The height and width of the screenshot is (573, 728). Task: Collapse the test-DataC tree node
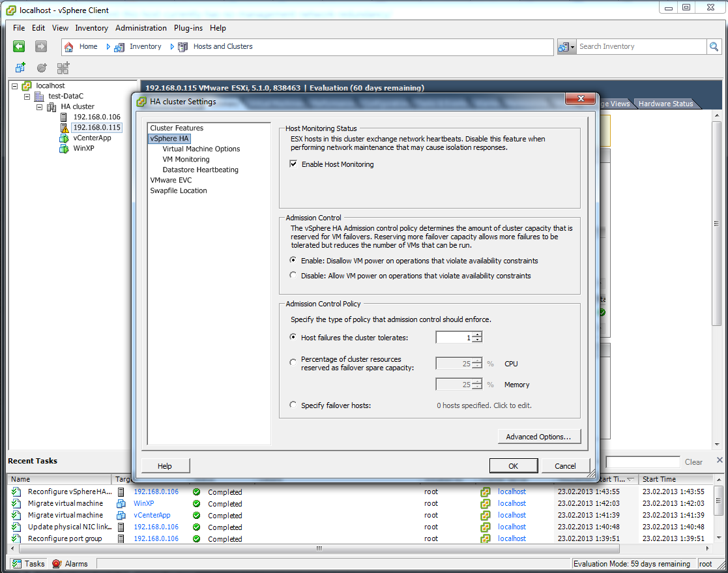[27, 96]
